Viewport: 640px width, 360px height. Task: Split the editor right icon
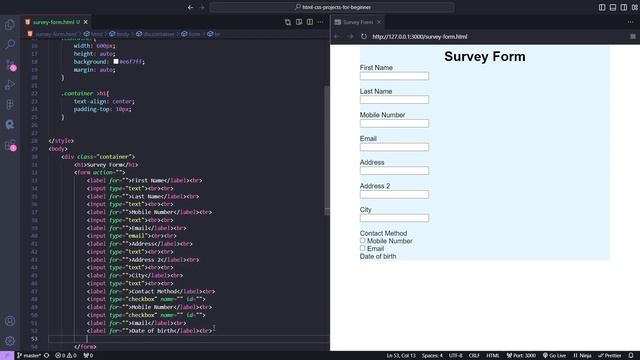[x=310, y=22]
